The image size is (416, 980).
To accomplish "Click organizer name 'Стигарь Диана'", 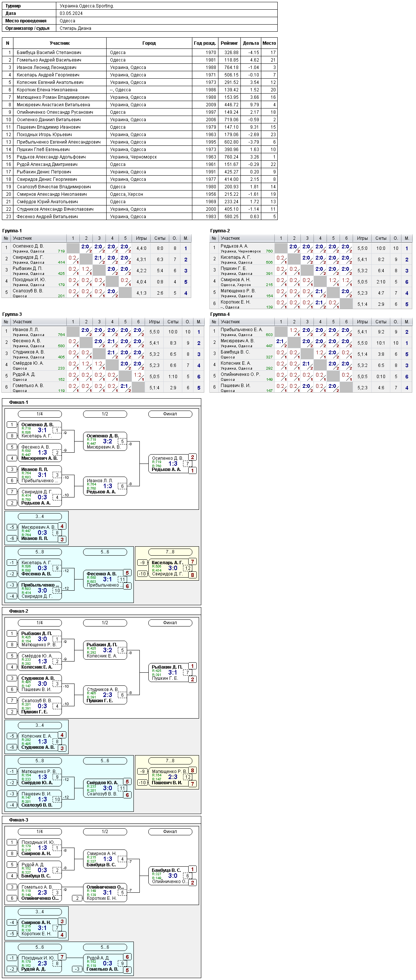I will coord(75,28).
